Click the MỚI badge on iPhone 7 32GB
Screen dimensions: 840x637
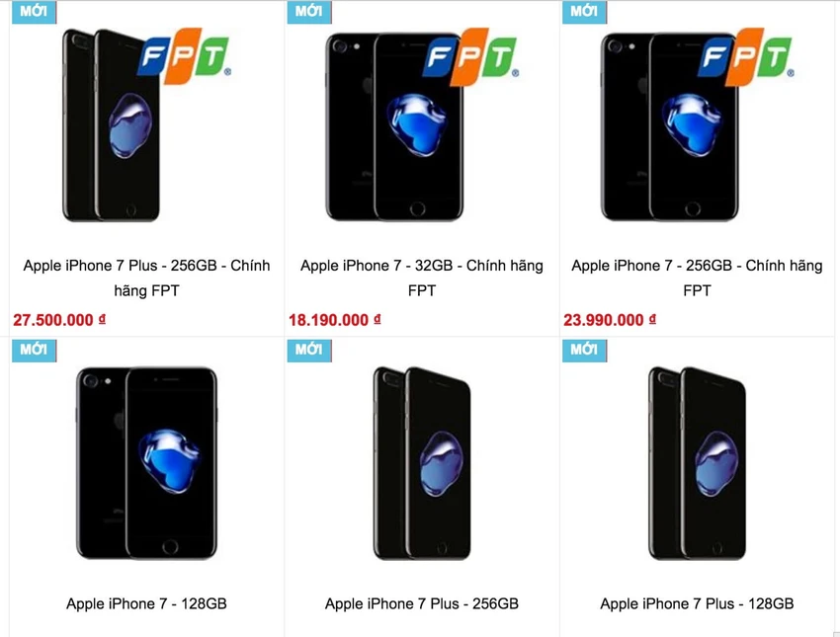click(x=309, y=11)
